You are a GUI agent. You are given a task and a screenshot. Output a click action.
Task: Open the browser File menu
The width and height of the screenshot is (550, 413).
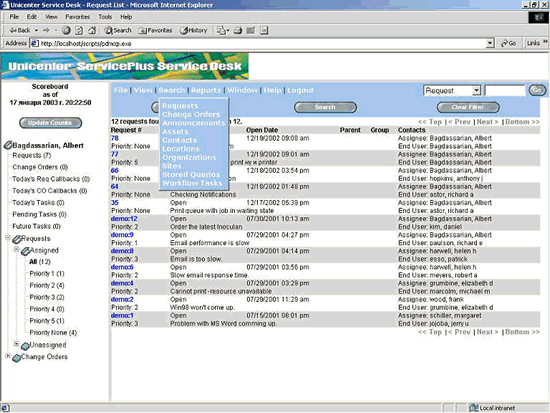pyautogui.click(x=14, y=17)
